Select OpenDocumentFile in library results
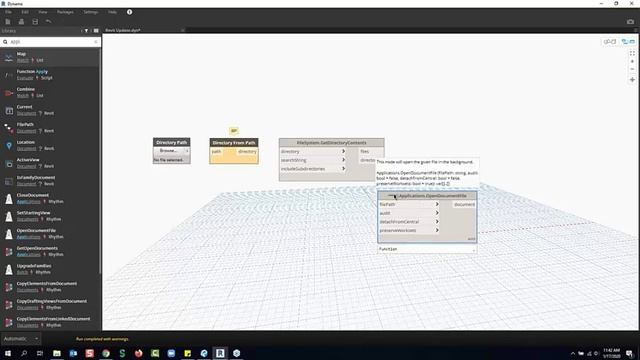 tap(50, 233)
